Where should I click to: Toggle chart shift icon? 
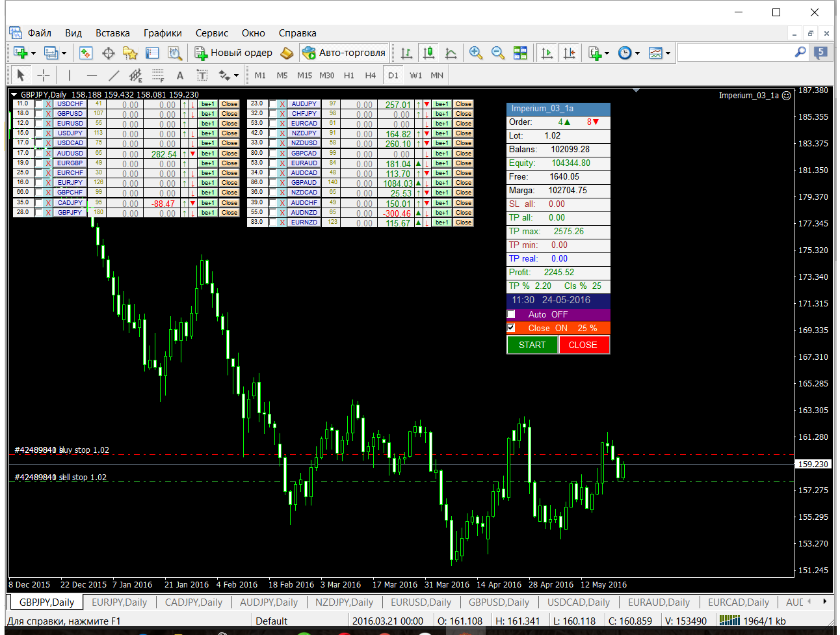click(569, 53)
